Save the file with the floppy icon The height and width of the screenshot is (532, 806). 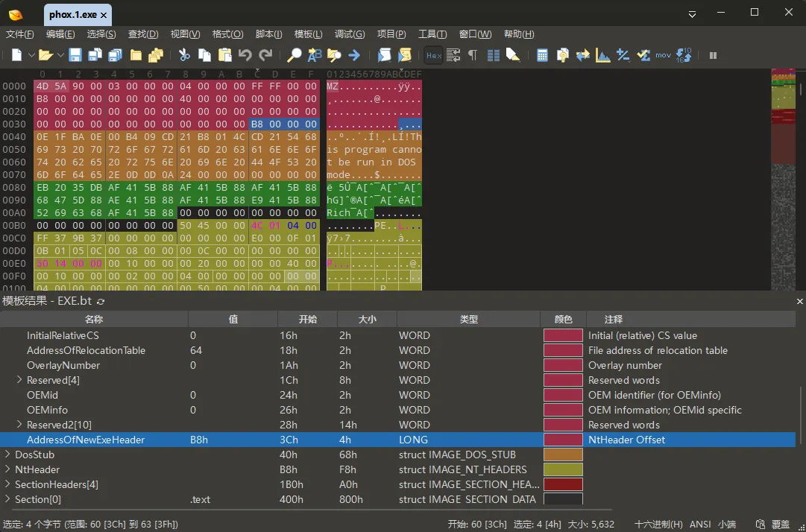75,55
